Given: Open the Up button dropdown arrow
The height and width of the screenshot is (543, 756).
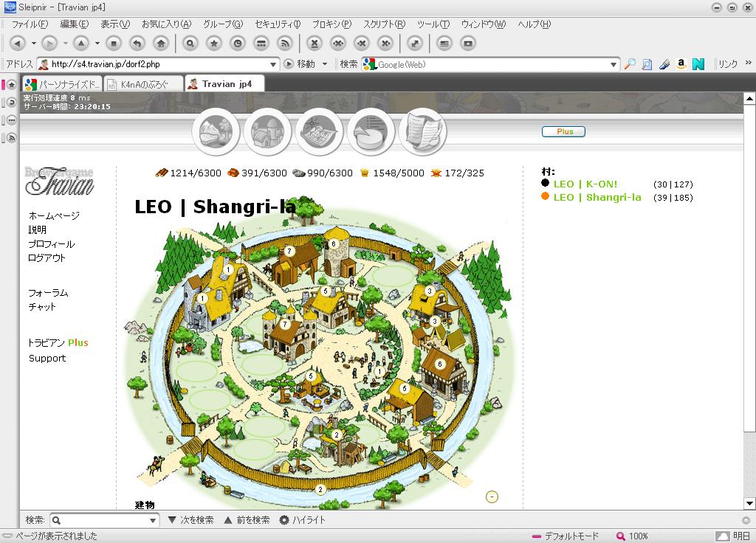Looking at the screenshot, I should (x=97, y=44).
